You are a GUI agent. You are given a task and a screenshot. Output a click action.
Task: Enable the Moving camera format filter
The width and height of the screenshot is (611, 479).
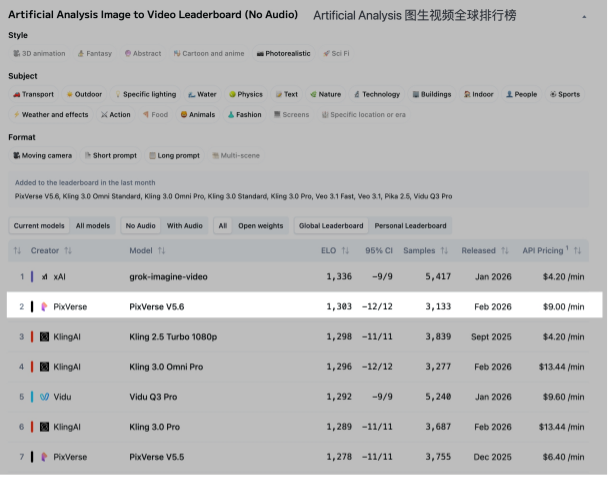42,155
